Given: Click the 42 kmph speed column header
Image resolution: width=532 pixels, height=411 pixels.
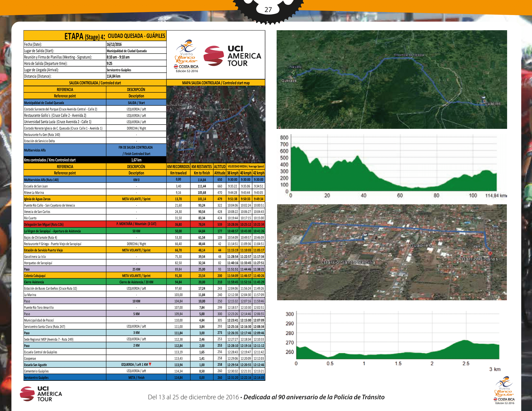Looking at the screenshot, I should click(259, 173).
